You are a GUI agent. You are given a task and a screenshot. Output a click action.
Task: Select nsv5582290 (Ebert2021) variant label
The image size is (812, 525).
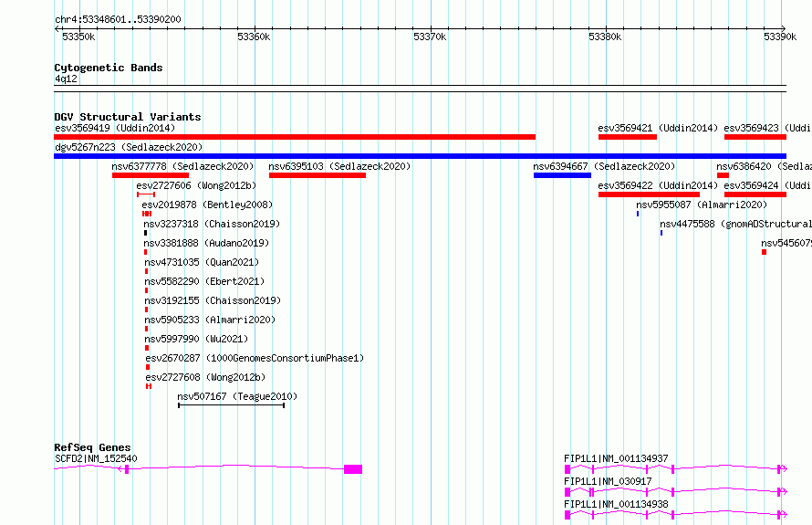204,281
